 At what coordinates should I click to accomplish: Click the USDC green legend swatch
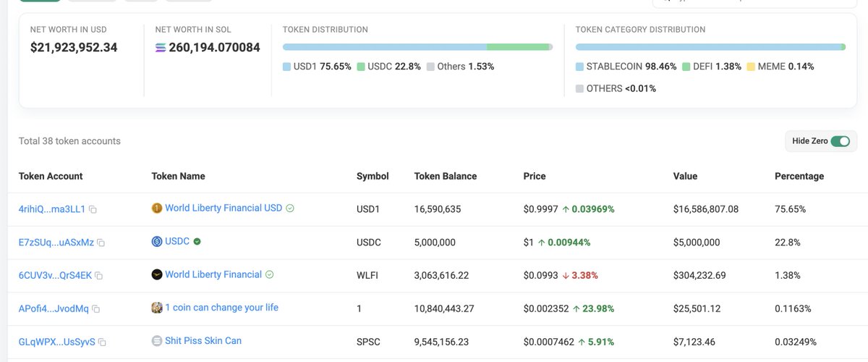[361, 67]
